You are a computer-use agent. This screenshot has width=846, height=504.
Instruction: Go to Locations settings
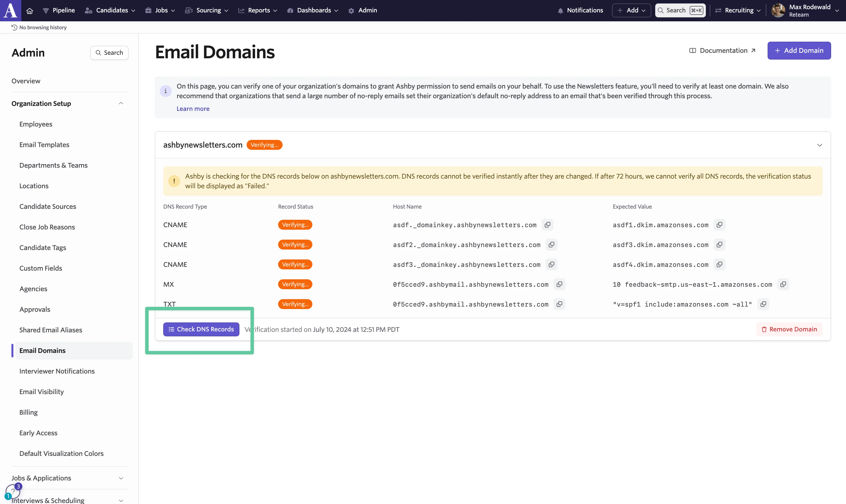[x=34, y=186]
